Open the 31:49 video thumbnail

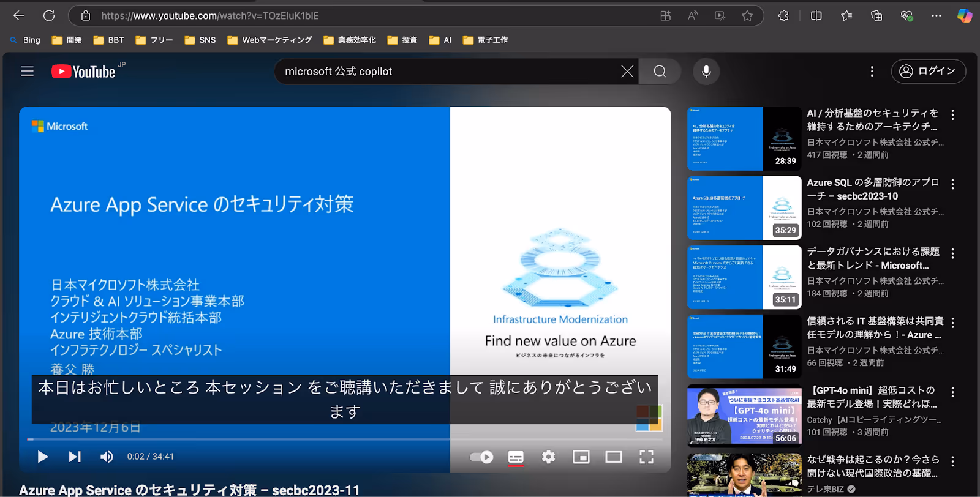pyautogui.click(x=744, y=346)
